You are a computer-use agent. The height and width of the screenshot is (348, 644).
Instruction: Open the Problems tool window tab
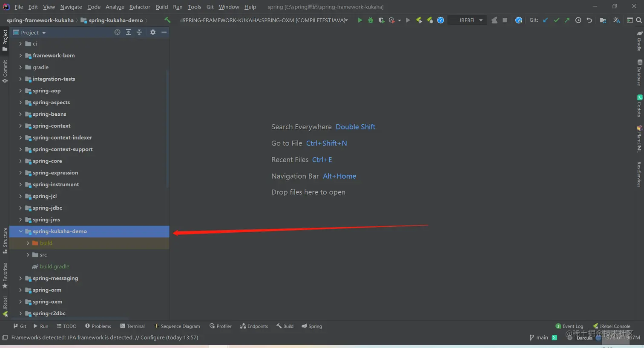click(x=98, y=326)
